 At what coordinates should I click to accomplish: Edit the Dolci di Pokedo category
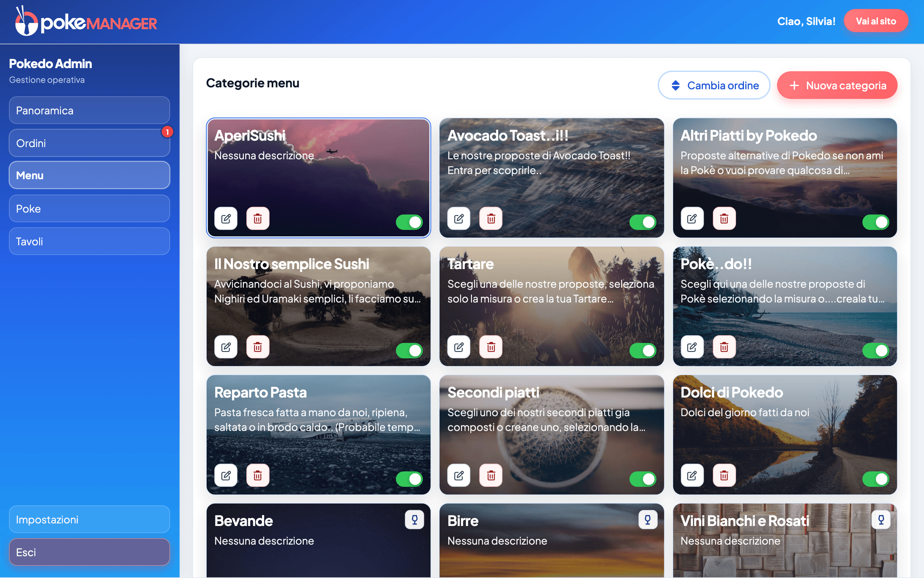pyautogui.click(x=692, y=476)
